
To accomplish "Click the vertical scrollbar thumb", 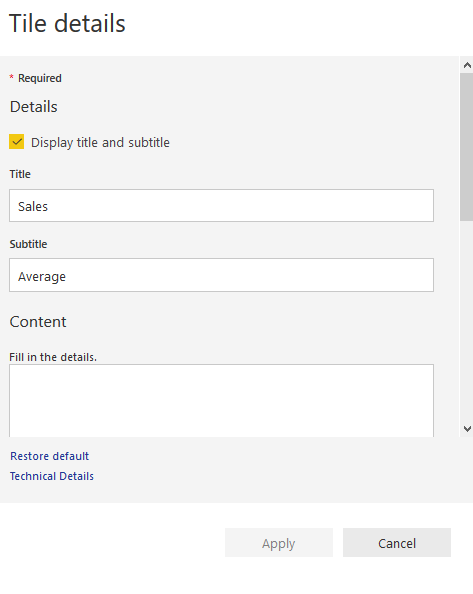I will coord(467,147).
